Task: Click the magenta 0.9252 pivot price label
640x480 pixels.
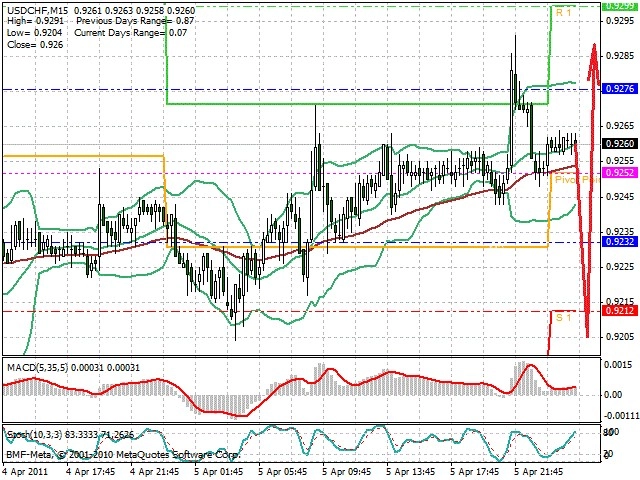Action: 620,173
